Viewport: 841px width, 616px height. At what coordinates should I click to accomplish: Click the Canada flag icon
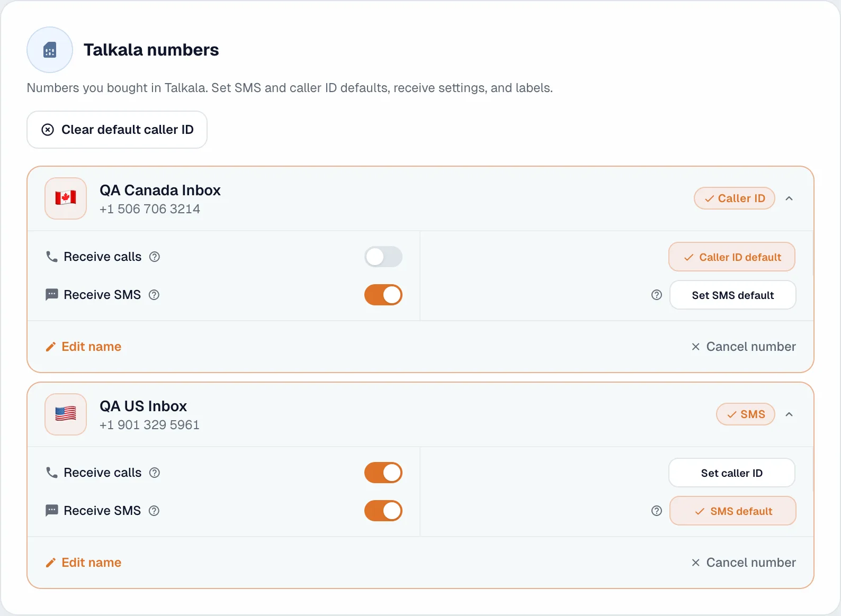[66, 198]
